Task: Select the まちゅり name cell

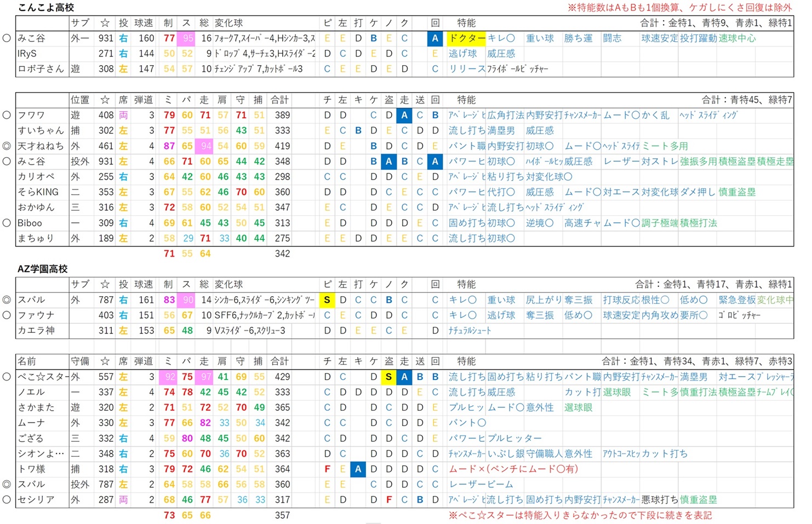Action: tap(43, 238)
